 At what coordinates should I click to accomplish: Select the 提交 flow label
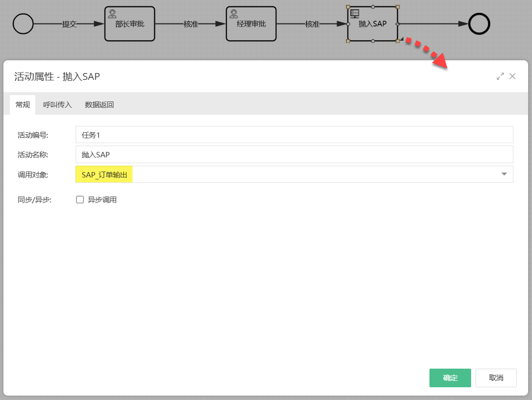point(69,24)
